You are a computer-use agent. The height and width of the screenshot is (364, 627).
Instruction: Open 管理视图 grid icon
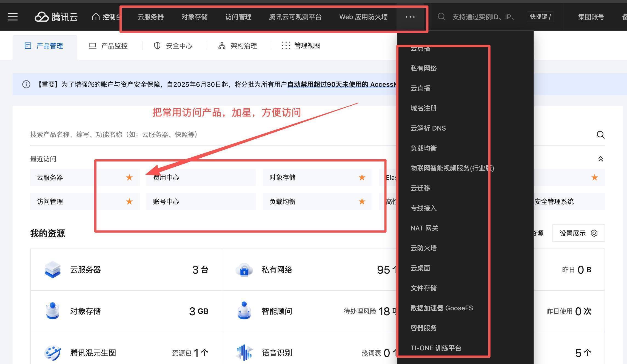(x=286, y=46)
